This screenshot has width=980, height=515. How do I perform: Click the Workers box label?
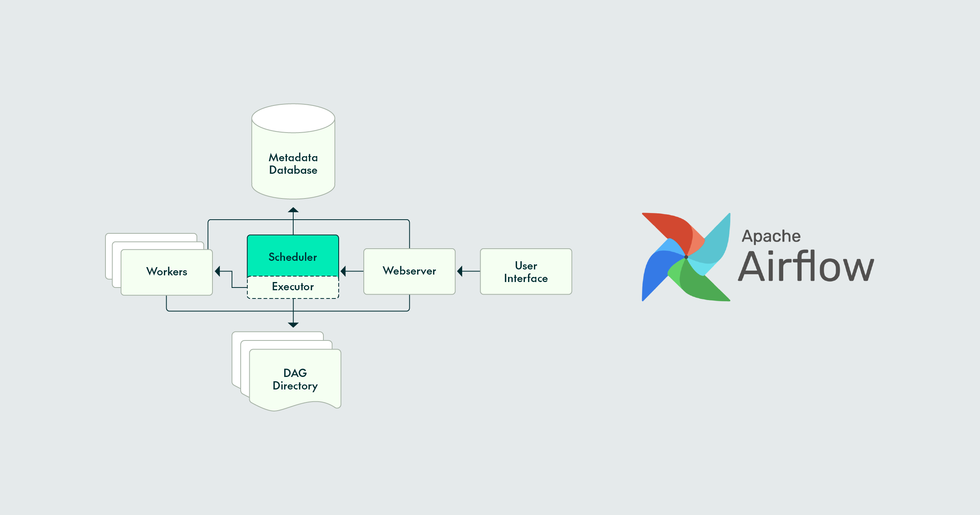coord(166,271)
